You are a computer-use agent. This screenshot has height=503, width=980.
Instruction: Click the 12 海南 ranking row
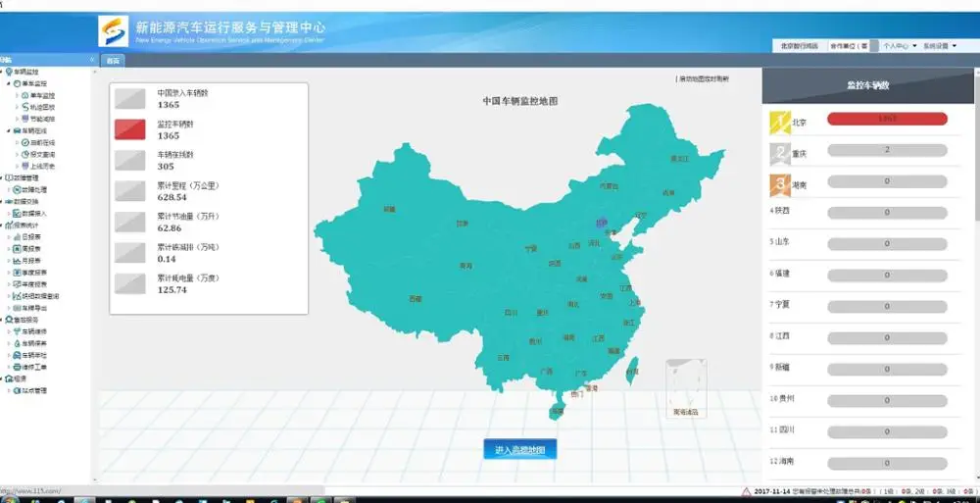[865, 463]
